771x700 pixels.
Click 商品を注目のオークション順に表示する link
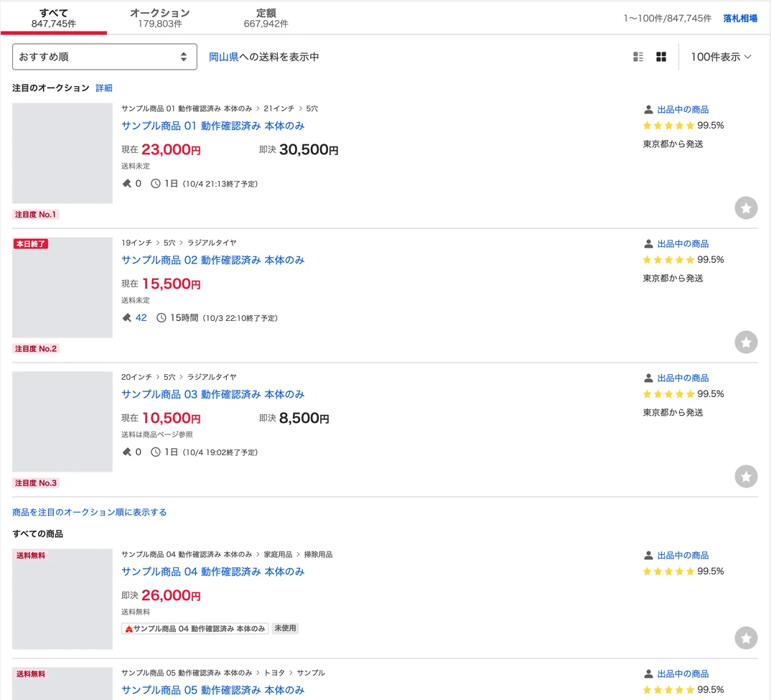(x=90, y=512)
